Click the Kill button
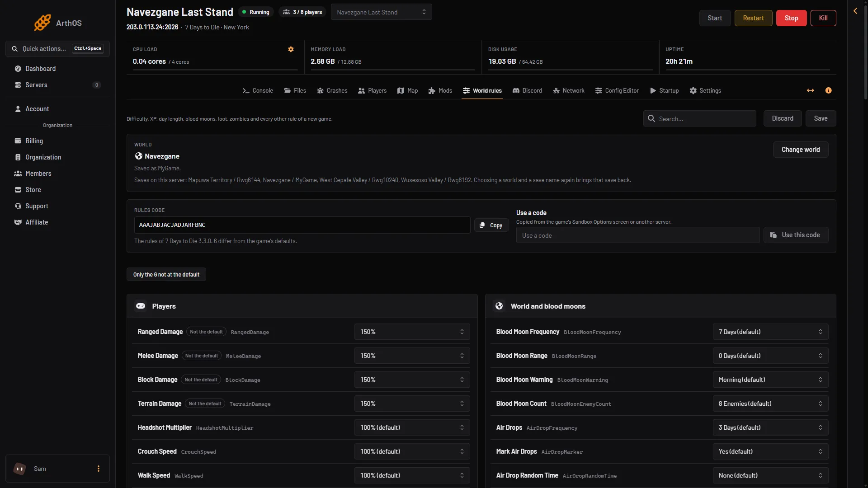The width and height of the screenshot is (868, 488). pos(823,18)
